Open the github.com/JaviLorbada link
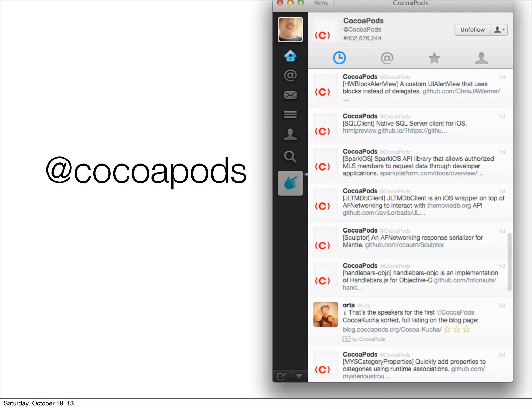Image resolution: width=532 pixels, height=409 pixels. 384,213
